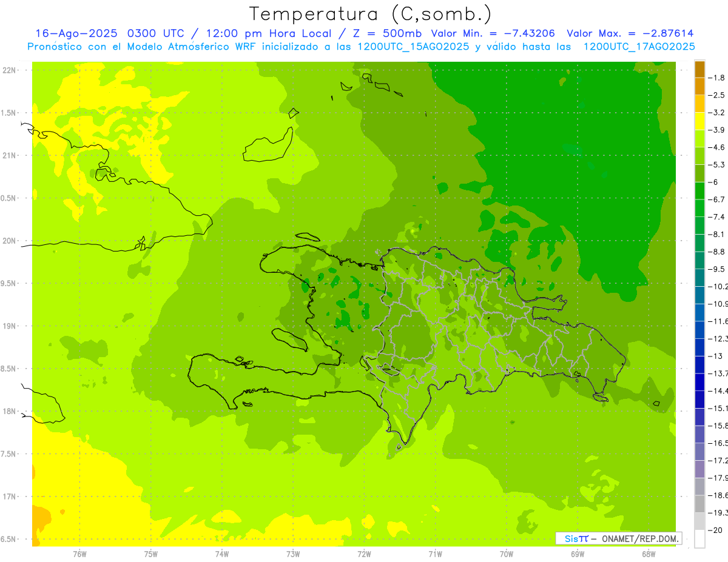This screenshot has width=728, height=562.
Task: Click the "22N" latitude axis label
Action: [9, 70]
